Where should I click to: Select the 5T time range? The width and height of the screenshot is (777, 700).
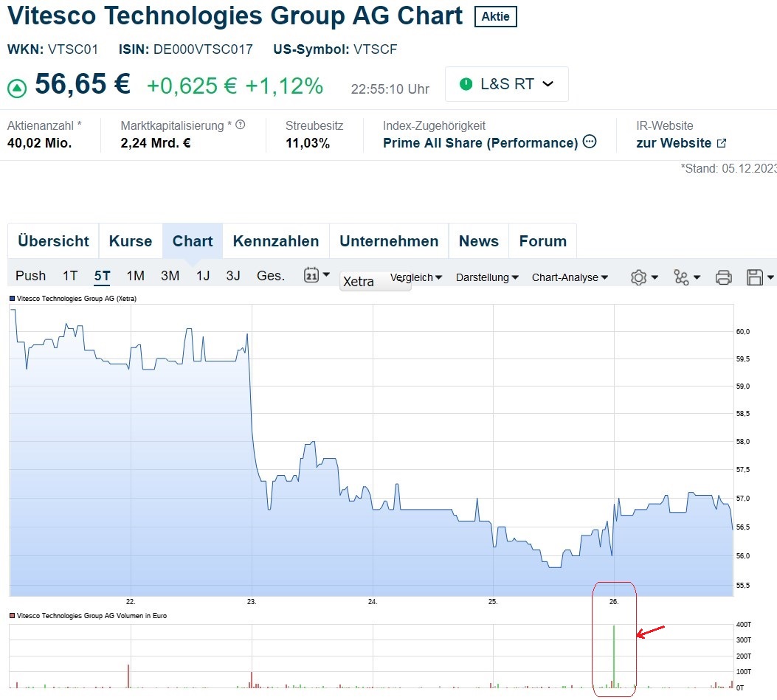point(102,275)
